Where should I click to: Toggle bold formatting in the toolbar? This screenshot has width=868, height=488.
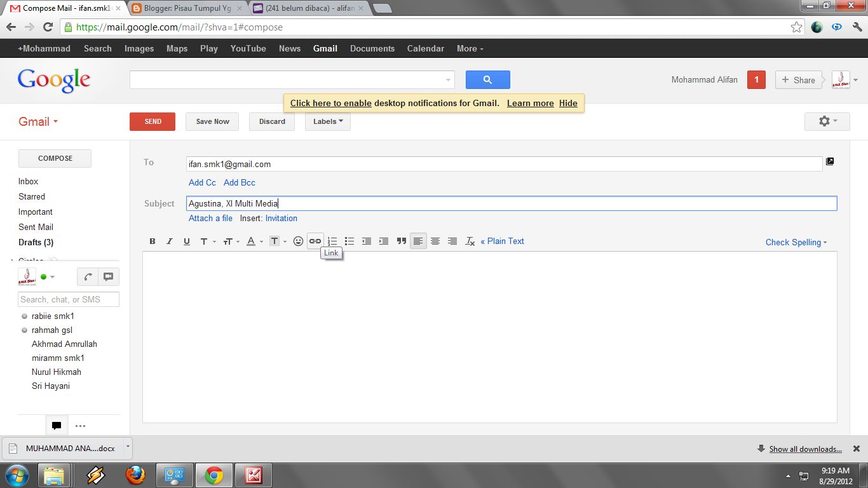[153, 241]
